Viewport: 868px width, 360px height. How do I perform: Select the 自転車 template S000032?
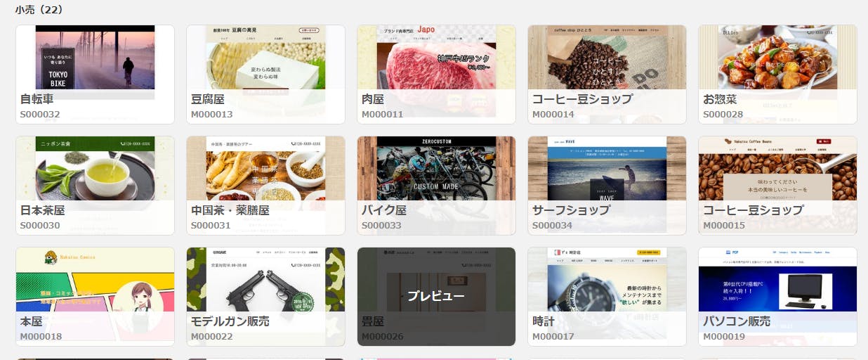coord(95,75)
